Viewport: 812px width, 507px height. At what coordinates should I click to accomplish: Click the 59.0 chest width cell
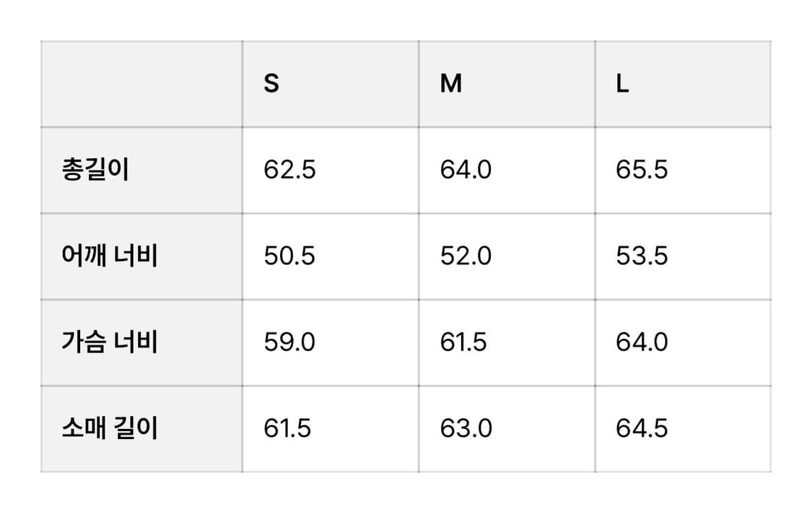[289, 342]
